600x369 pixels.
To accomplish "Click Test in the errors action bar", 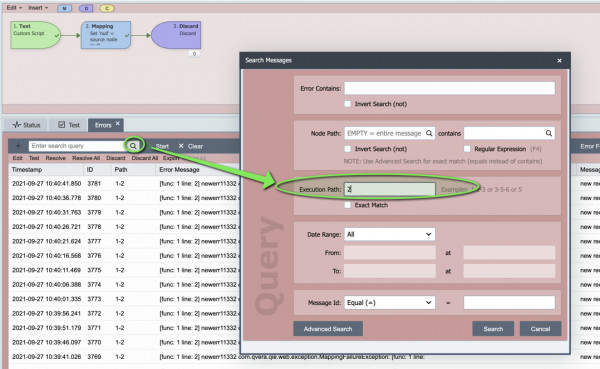I will pyautogui.click(x=34, y=158).
